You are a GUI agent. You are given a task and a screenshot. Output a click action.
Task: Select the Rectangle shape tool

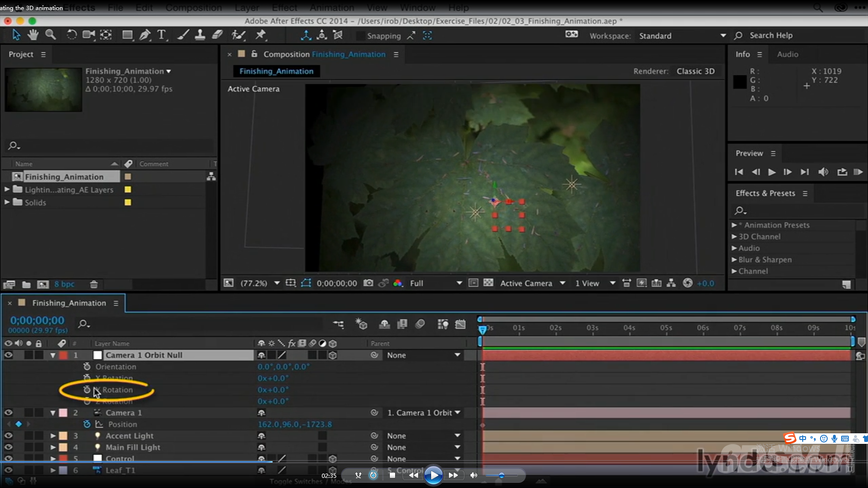click(x=127, y=35)
